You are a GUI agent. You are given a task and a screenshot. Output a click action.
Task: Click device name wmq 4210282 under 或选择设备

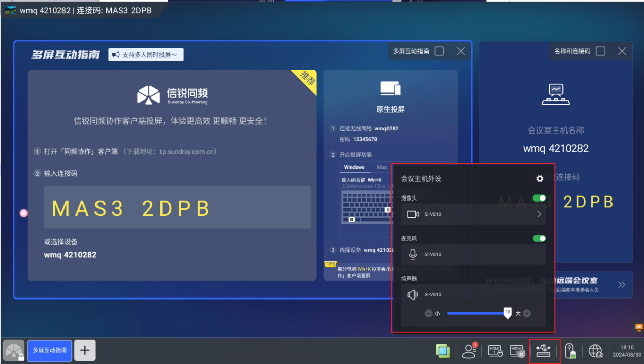coord(70,255)
